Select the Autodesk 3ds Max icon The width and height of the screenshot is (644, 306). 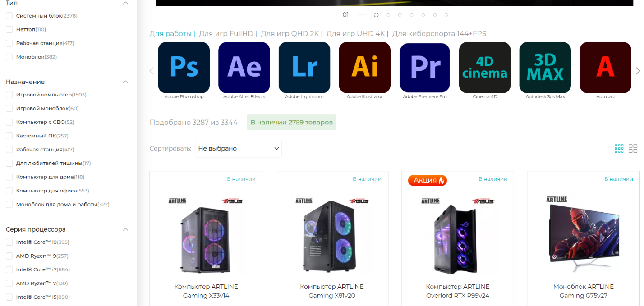coord(545,68)
